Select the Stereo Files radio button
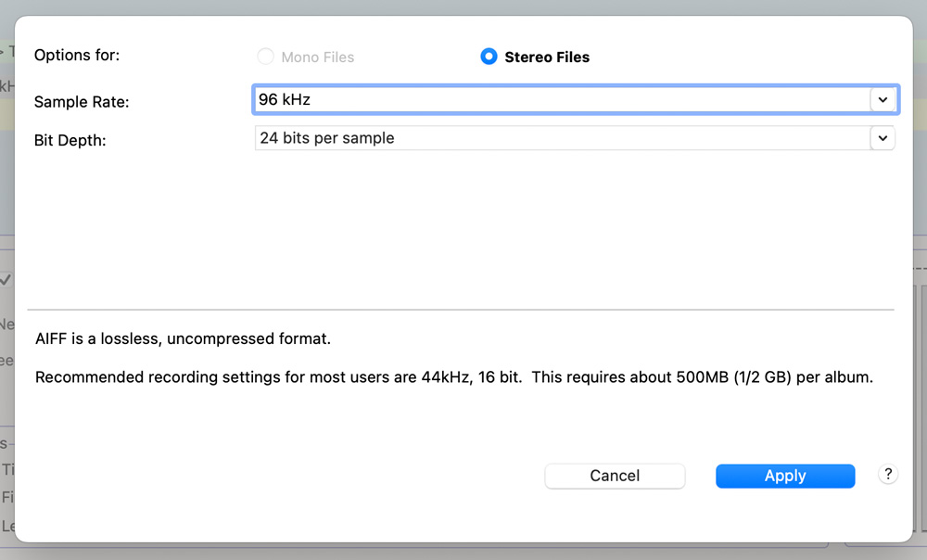Image resolution: width=927 pixels, height=560 pixels. 489,57
